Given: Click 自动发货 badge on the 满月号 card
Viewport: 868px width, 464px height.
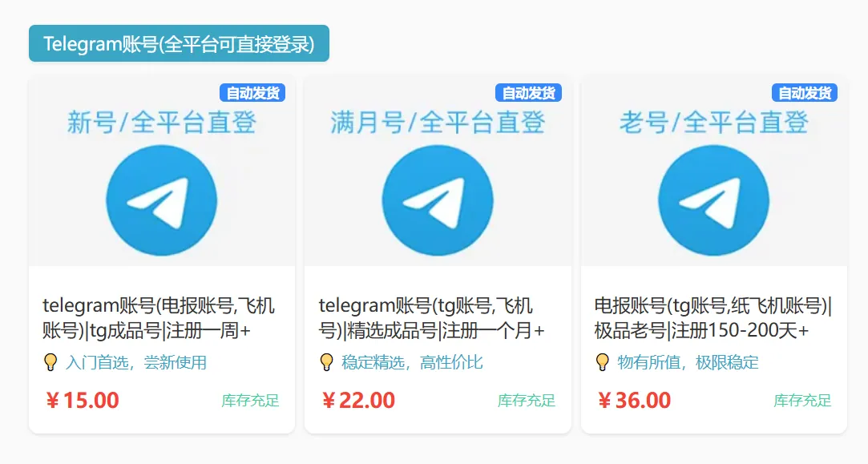Looking at the screenshot, I should click(x=528, y=93).
